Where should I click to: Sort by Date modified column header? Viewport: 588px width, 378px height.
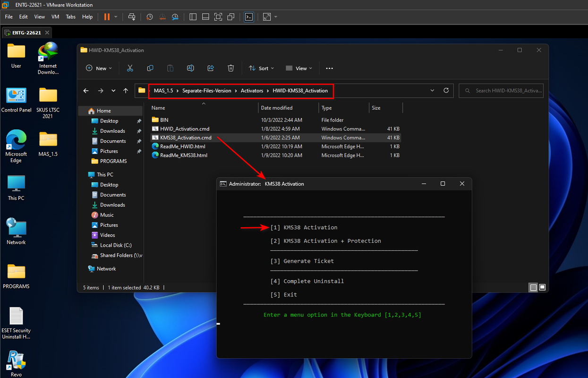pyautogui.click(x=288, y=108)
